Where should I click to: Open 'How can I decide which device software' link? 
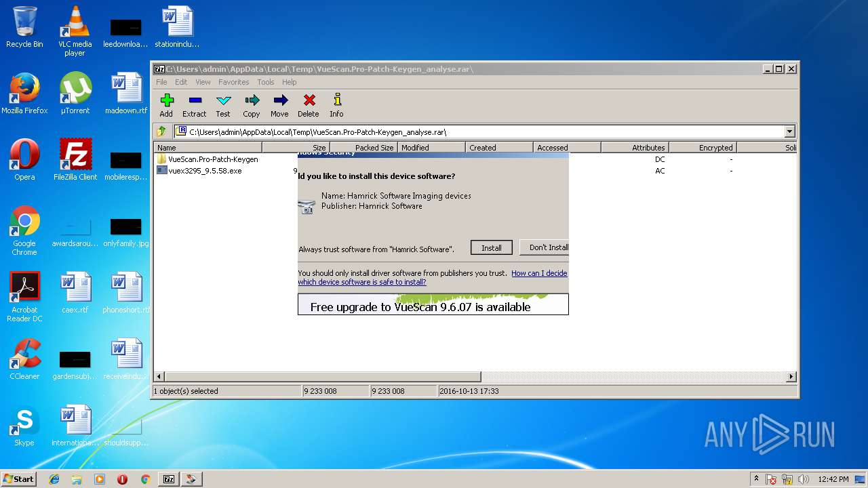[433, 277]
